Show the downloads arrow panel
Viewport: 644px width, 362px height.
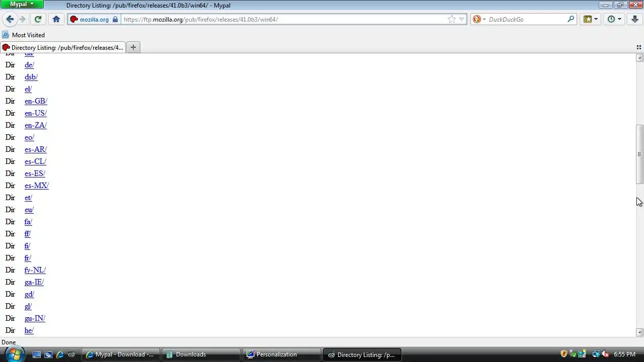[x=635, y=19]
